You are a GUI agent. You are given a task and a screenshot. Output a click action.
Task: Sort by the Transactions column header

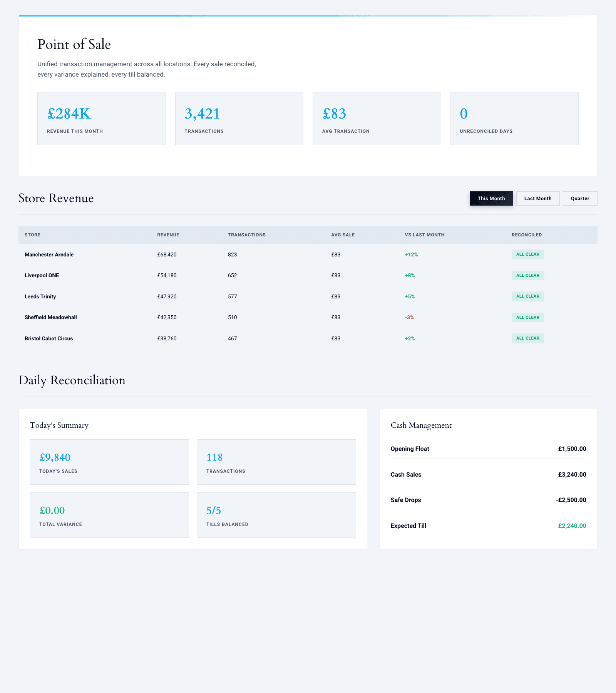[x=247, y=234]
